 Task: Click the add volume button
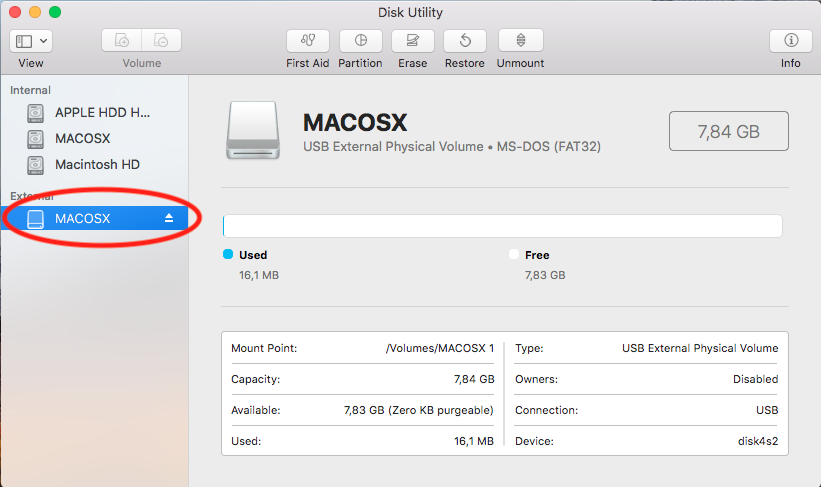click(x=122, y=41)
